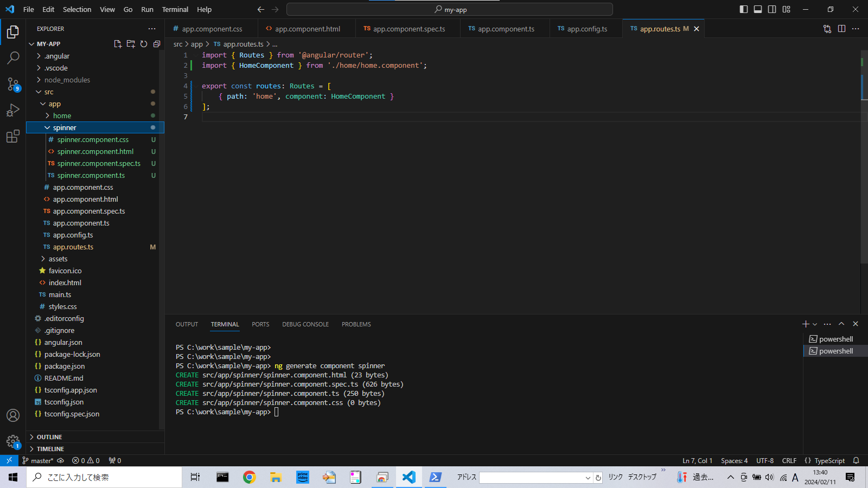This screenshot has height=488, width=868.
Task: Change line endings via CRLF indicator
Action: pos(789,460)
